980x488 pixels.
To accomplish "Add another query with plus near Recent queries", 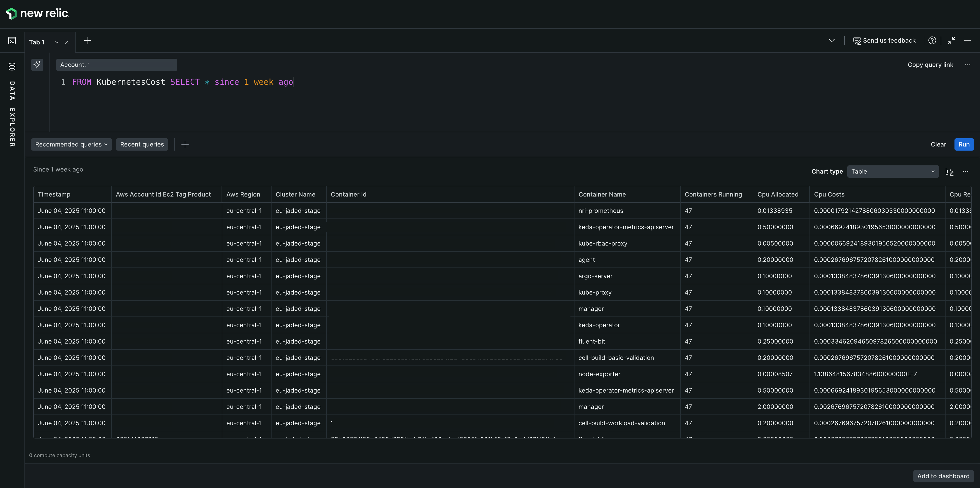I will [185, 144].
